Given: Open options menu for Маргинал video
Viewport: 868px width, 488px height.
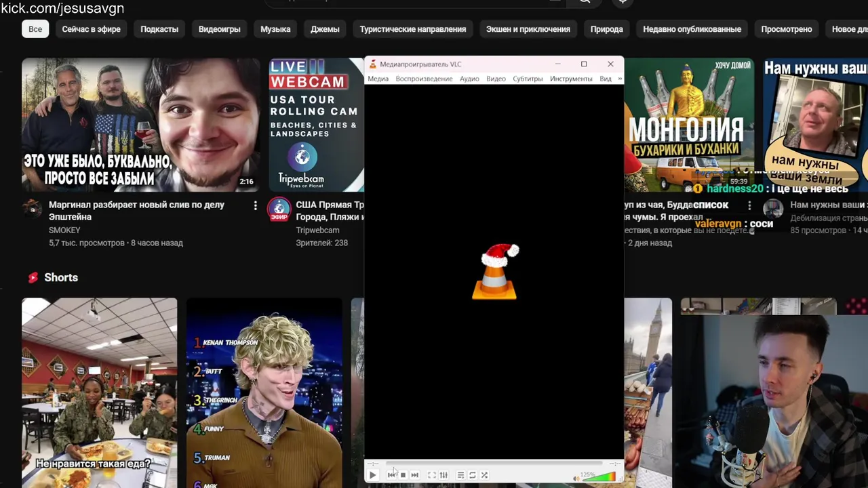Looking at the screenshot, I should point(255,205).
